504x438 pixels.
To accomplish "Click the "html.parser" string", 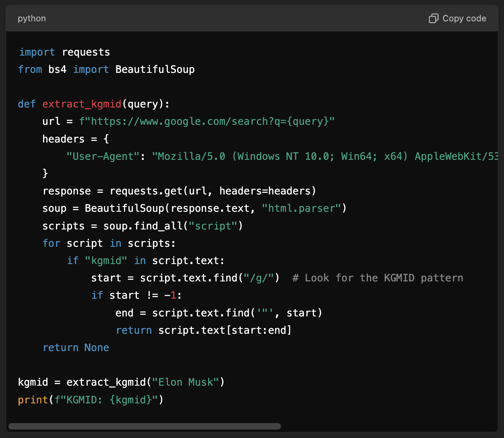I will point(302,208).
